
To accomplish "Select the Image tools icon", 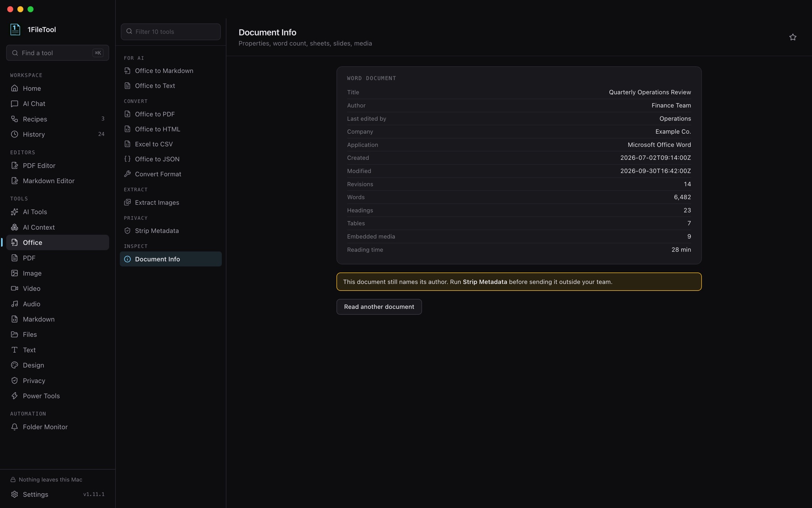I will pyautogui.click(x=15, y=273).
